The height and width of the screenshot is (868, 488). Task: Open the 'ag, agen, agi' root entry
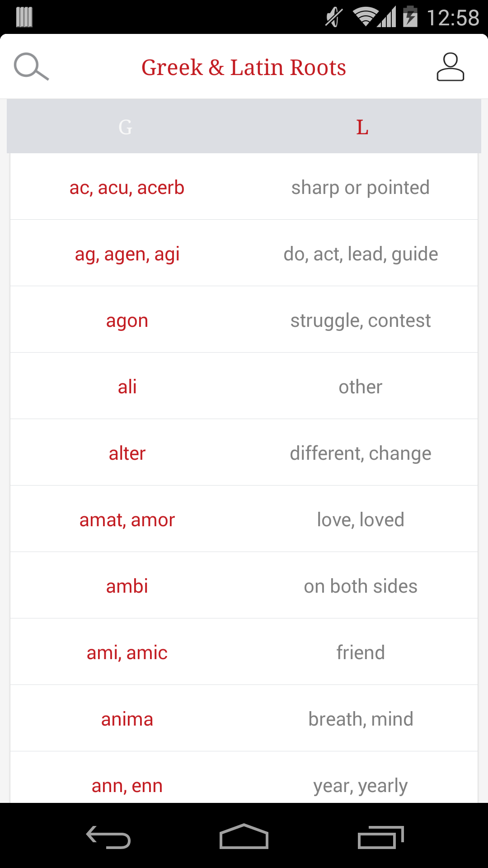point(244,253)
